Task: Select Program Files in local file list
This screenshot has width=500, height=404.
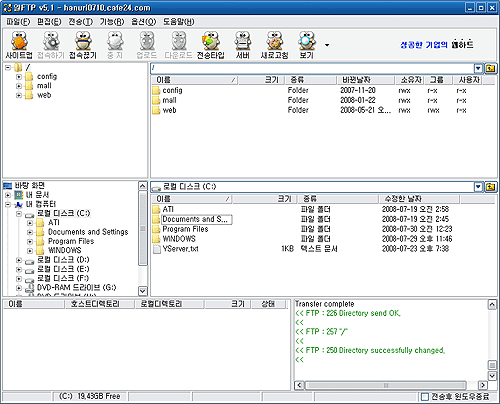Action: tap(185, 229)
